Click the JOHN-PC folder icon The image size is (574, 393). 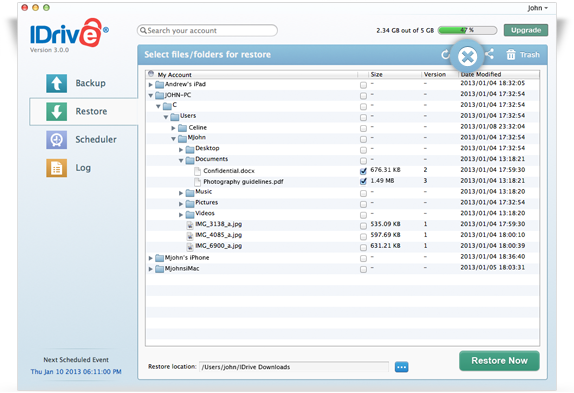coord(159,96)
